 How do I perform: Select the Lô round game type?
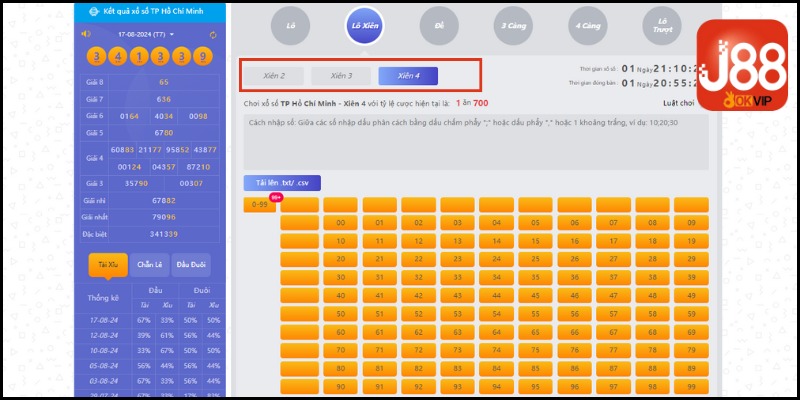(x=290, y=24)
